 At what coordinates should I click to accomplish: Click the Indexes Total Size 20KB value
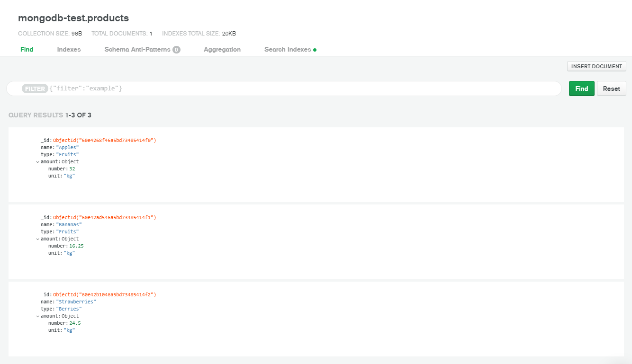click(x=229, y=34)
